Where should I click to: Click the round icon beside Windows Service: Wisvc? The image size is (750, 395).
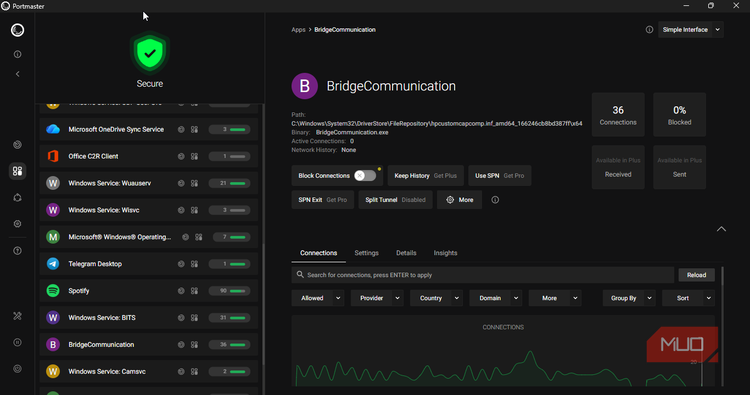[181, 210]
